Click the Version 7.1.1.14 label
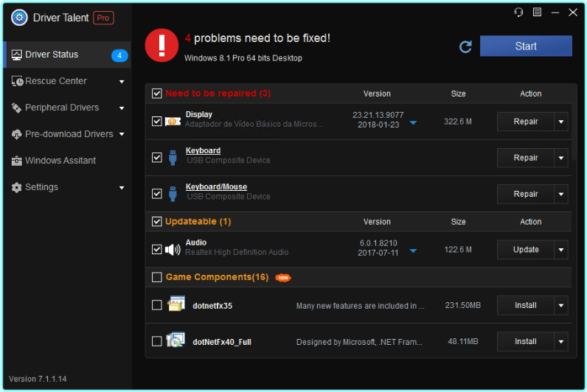 (x=38, y=379)
